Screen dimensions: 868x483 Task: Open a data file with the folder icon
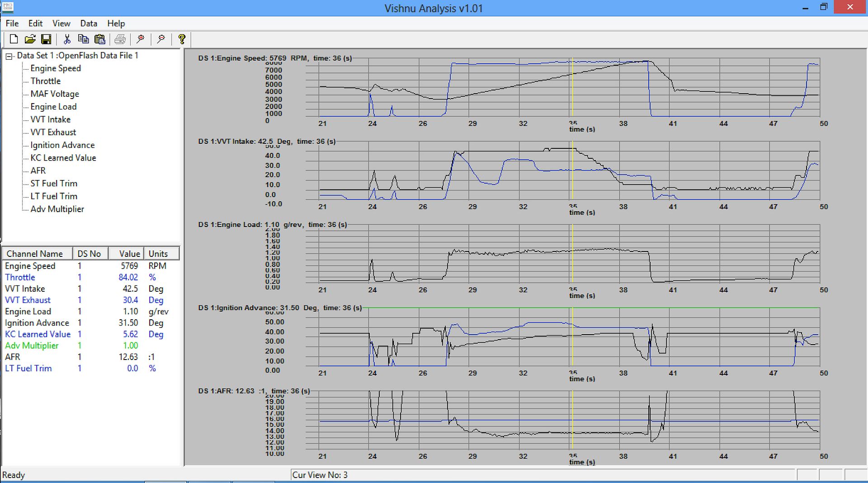tap(30, 39)
